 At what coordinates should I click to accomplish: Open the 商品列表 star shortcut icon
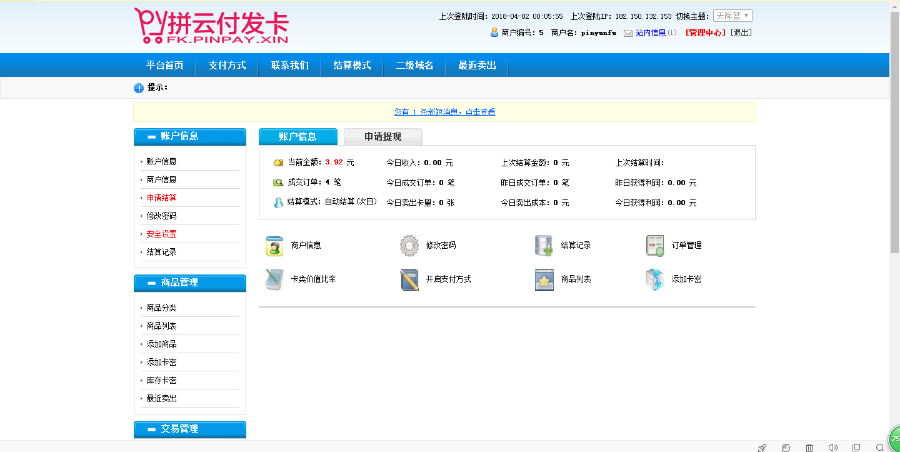coord(544,279)
